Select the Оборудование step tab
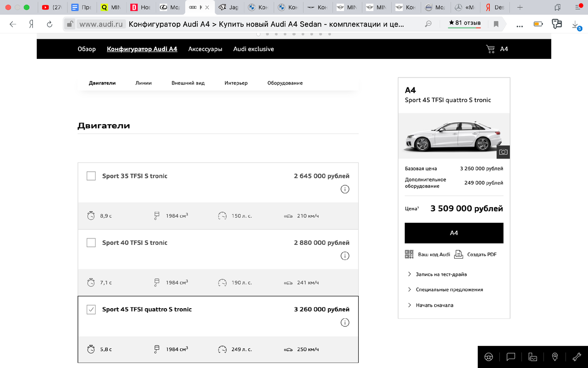The height and width of the screenshot is (368, 588). click(x=285, y=83)
